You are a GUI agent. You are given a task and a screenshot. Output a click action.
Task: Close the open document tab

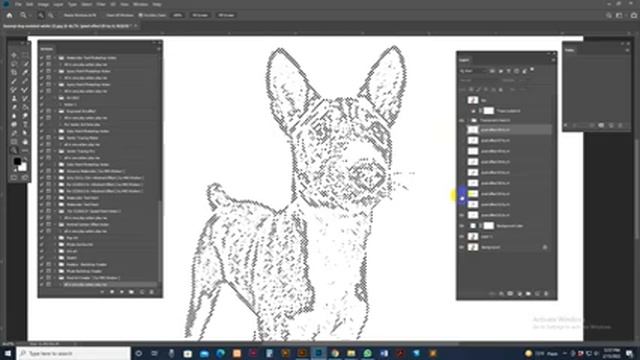(x=136, y=26)
